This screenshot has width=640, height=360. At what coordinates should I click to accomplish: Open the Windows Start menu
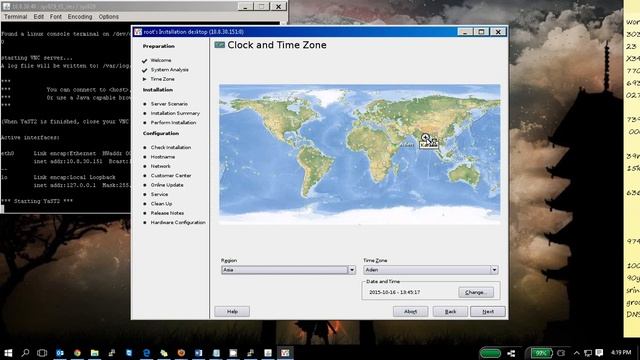click(8, 353)
